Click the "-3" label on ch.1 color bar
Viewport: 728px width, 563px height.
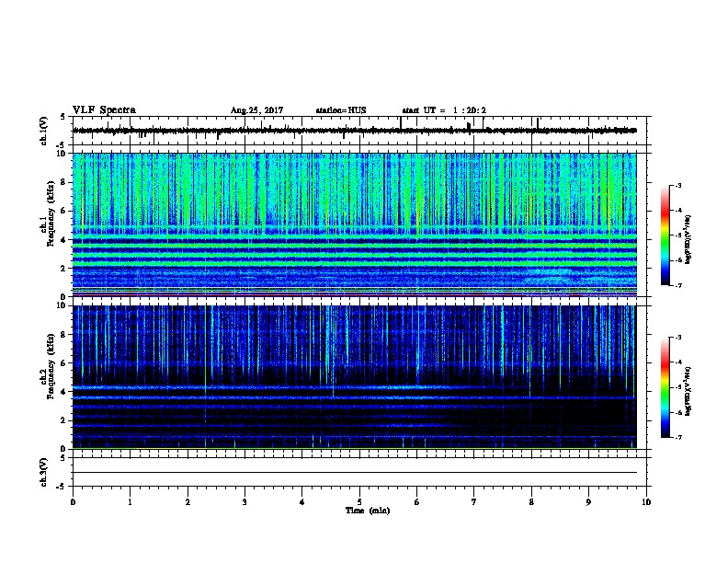tap(678, 185)
